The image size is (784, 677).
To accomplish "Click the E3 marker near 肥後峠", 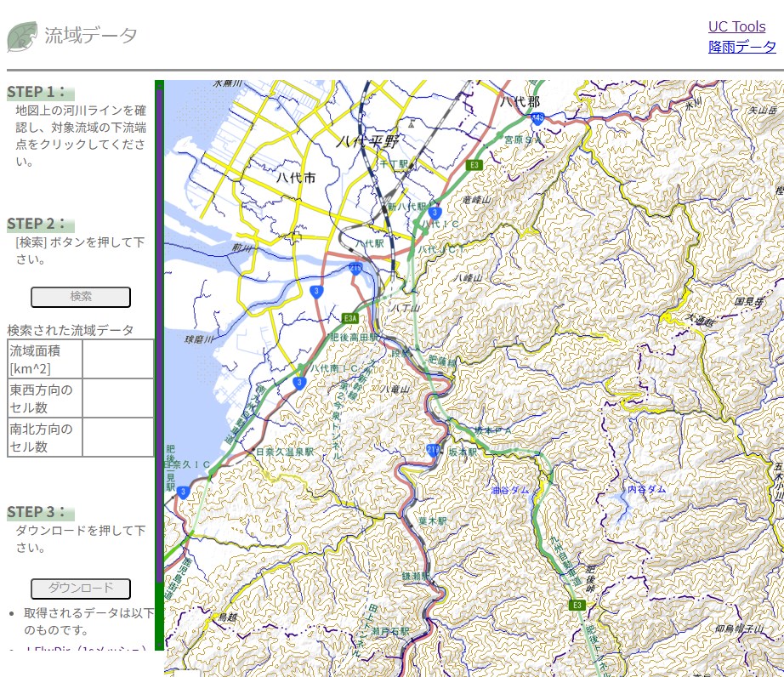I will (577, 605).
